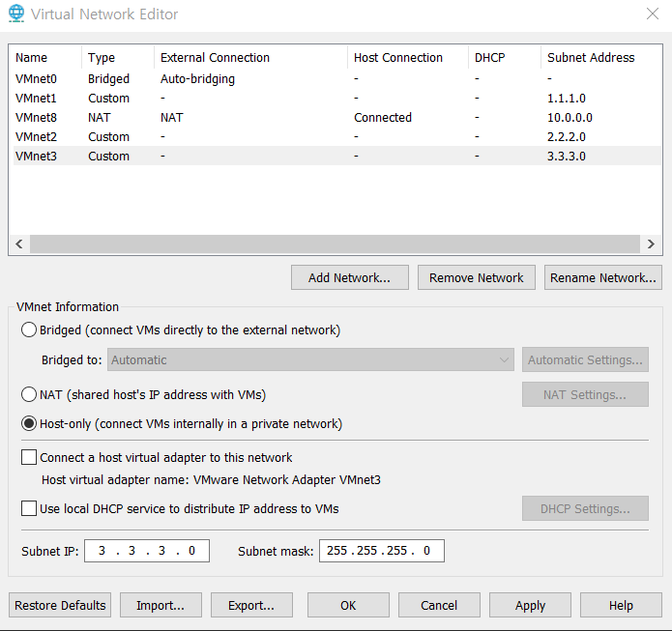
Task: Enable Connect a host virtual adapter checkbox
Action: (29, 457)
